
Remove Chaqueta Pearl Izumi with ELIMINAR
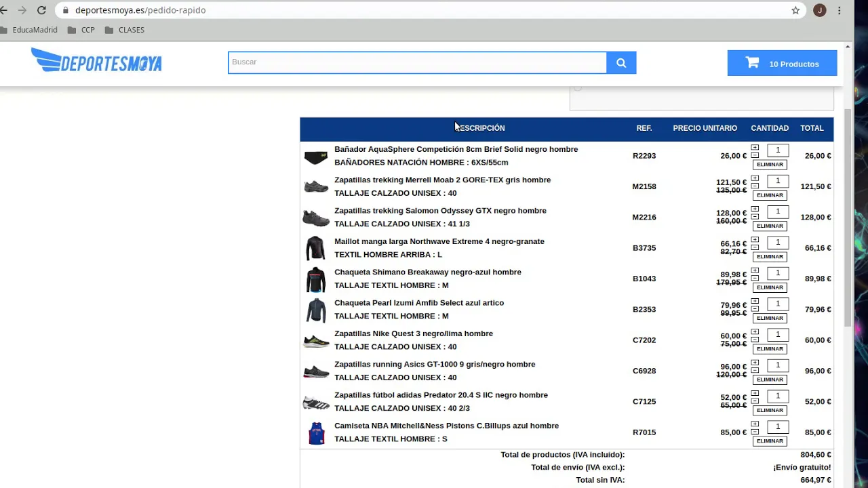coord(770,318)
